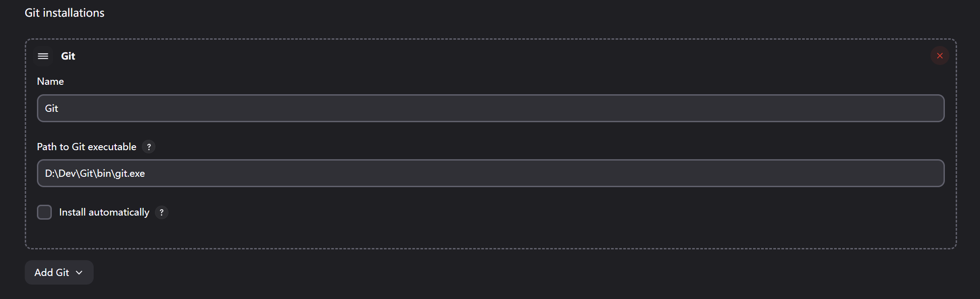
Task: Delete the Git installation with red X
Action: point(939,56)
